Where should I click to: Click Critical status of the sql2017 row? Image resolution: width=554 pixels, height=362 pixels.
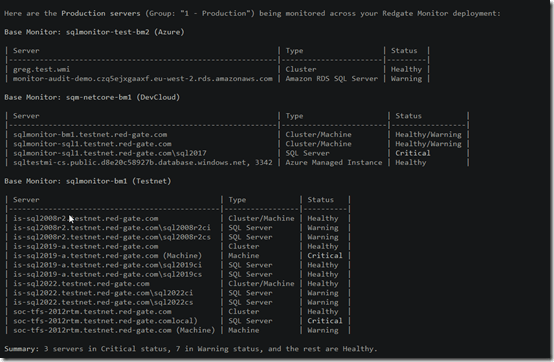coord(413,153)
